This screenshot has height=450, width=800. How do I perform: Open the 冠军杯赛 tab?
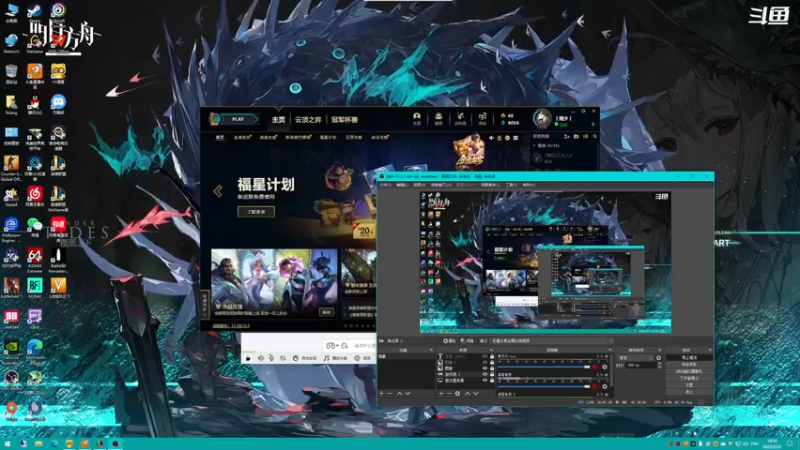point(344,119)
